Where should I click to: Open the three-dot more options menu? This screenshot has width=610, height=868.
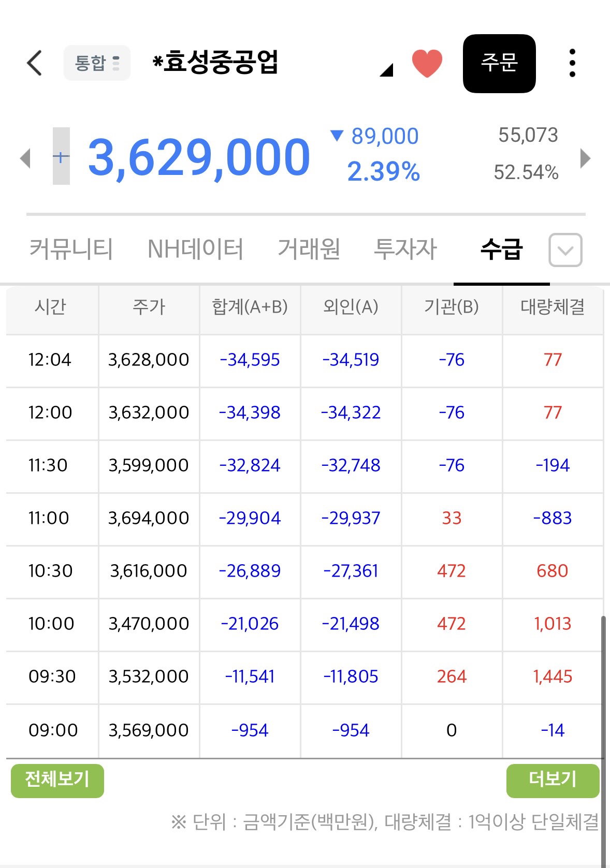click(x=572, y=63)
